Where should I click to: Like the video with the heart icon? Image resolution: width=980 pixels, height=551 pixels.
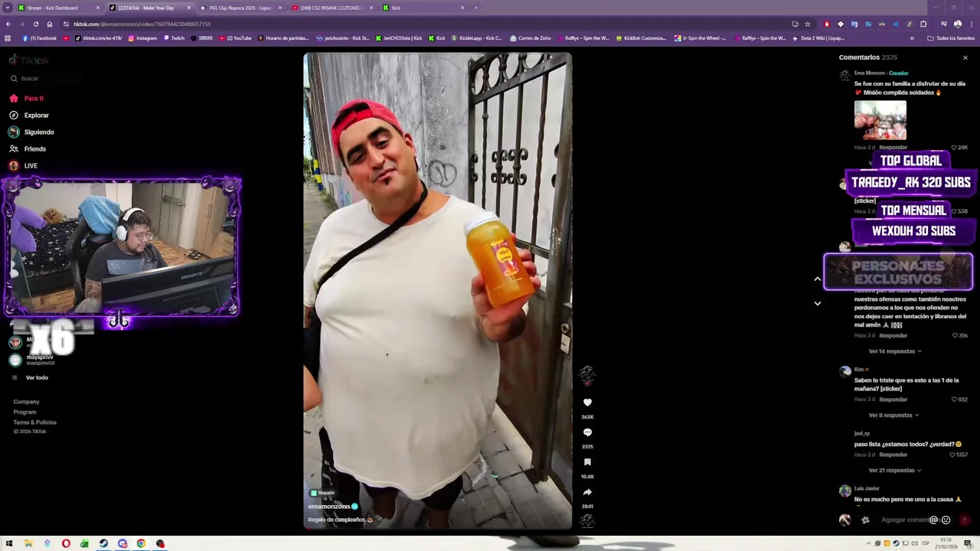[587, 403]
